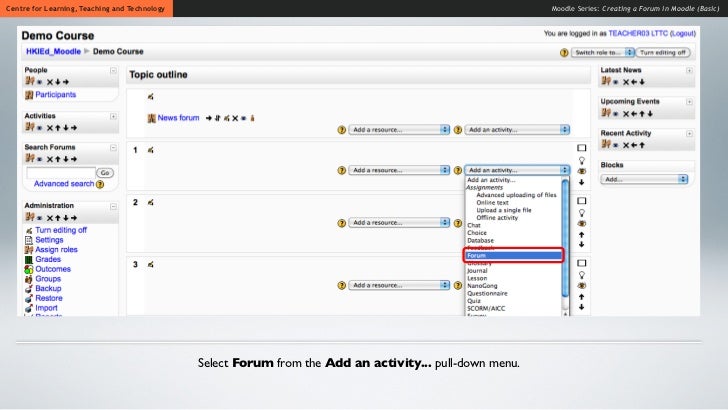Select Forum from the activity list
Screen dimensions: 728x410
(x=514, y=255)
